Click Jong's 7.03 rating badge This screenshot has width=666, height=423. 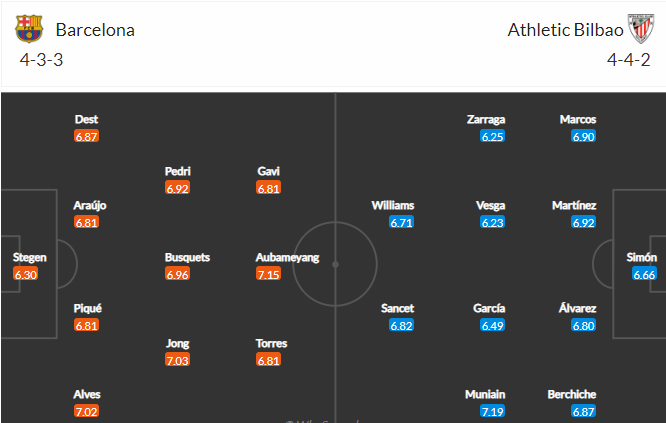click(178, 360)
